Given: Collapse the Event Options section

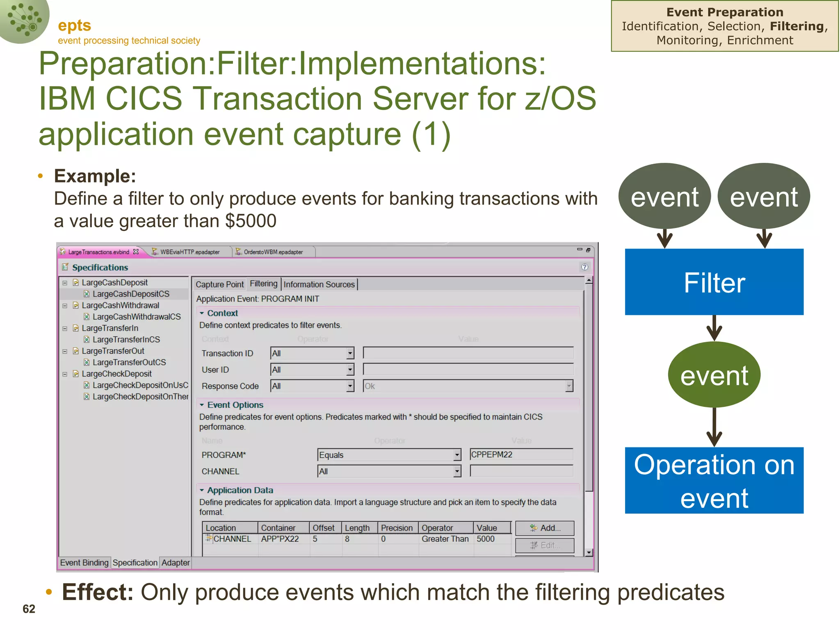Looking at the screenshot, I should click(x=202, y=405).
